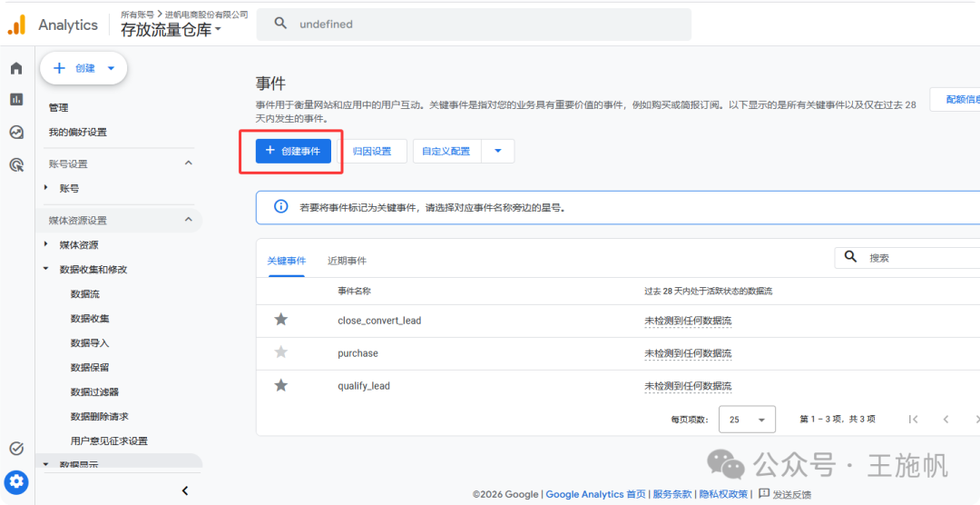Click the magnifier icon in table search

(850, 257)
